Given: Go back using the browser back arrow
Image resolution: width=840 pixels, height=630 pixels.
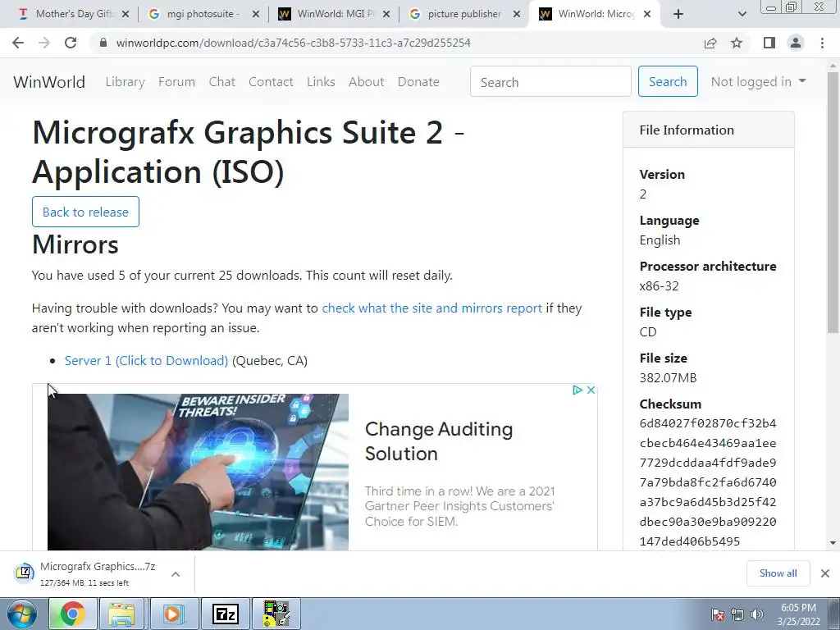Looking at the screenshot, I should coord(18,43).
